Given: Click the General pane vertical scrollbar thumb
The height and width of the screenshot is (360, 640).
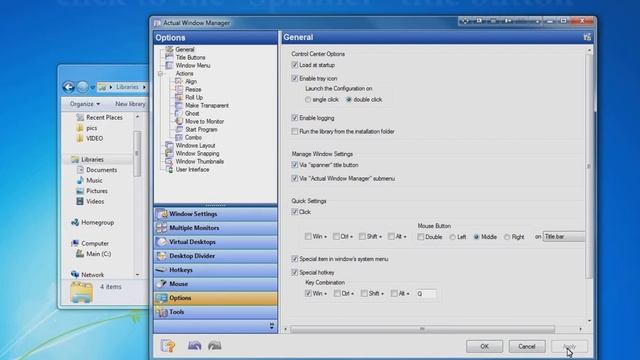Looking at the screenshot, I should (x=589, y=166).
